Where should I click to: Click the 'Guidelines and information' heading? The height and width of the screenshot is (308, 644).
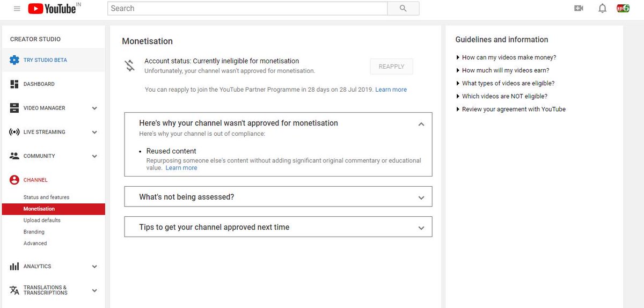[502, 40]
